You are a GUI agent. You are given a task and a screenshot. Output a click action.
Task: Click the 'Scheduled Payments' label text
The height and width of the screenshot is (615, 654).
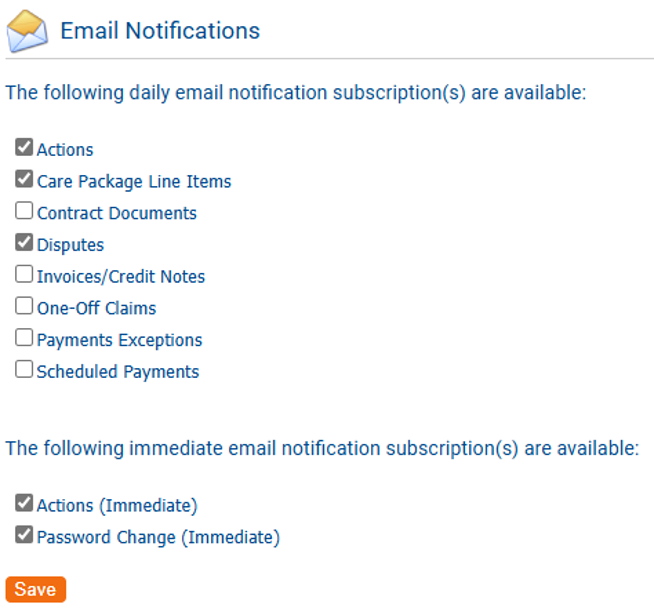(118, 372)
